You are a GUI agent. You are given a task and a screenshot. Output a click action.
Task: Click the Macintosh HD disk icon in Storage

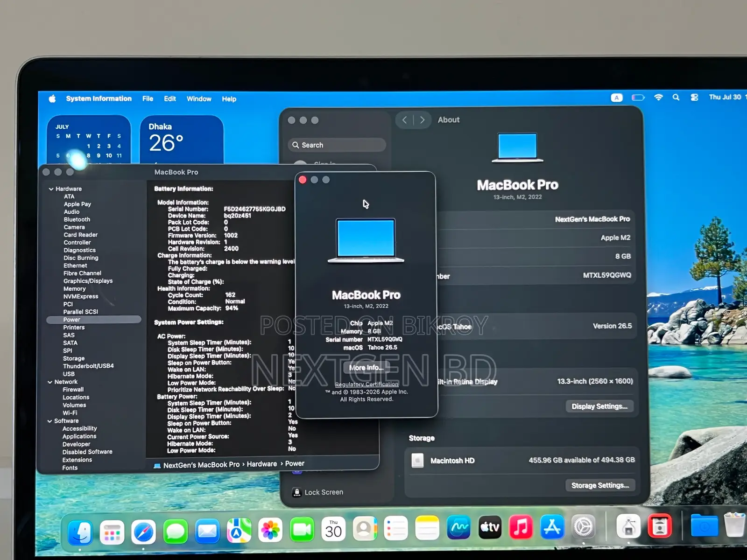pyautogui.click(x=417, y=461)
